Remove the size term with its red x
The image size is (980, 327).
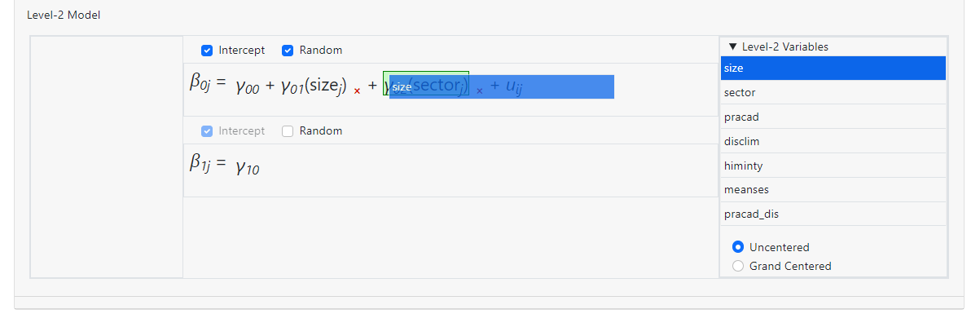357,91
